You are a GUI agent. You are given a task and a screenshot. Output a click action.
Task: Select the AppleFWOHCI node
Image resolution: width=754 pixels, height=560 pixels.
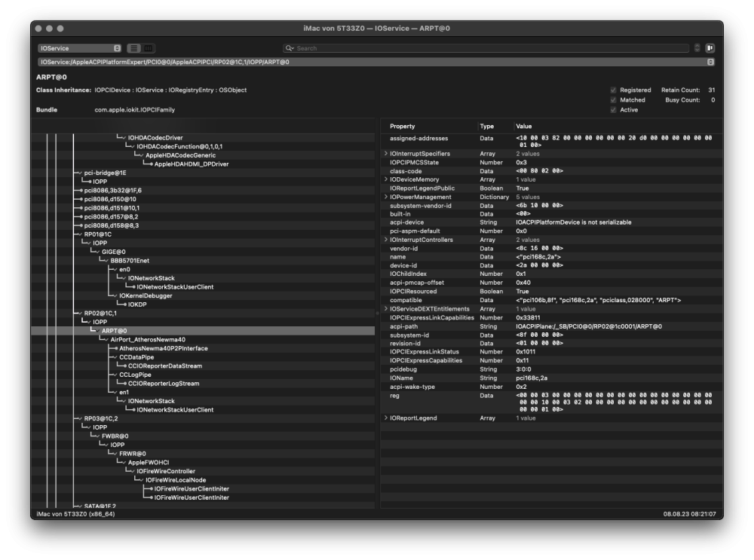(x=149, y=463)
